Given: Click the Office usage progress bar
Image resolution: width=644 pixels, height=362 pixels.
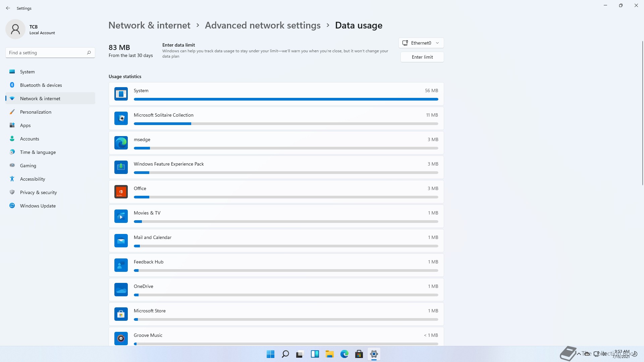Looking at the screenshot, I should [286, 197].
